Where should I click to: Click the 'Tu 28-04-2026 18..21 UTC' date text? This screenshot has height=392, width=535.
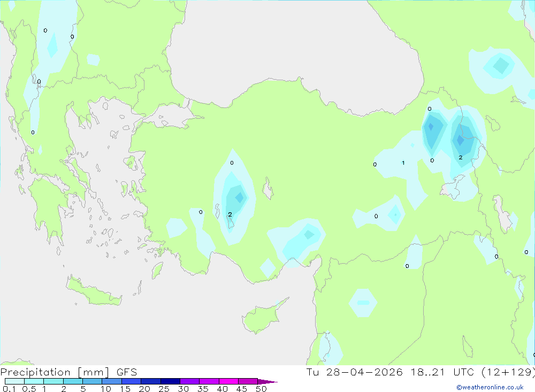[390, 372]
